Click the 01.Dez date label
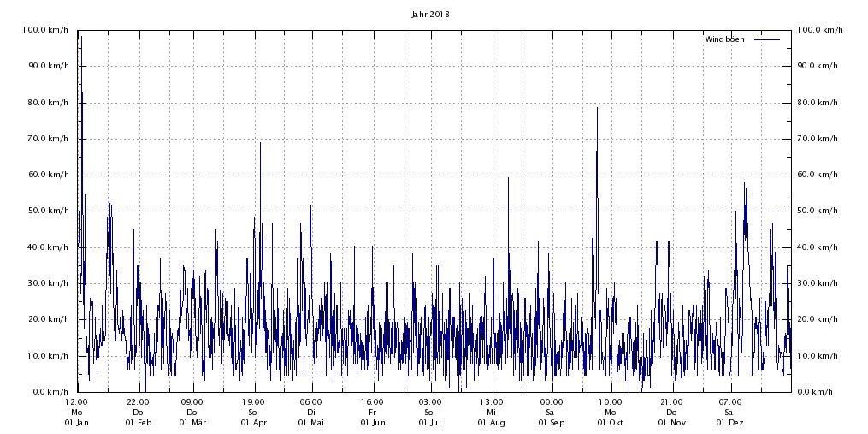This screenshot has height=434, width=868. point(730,423)
